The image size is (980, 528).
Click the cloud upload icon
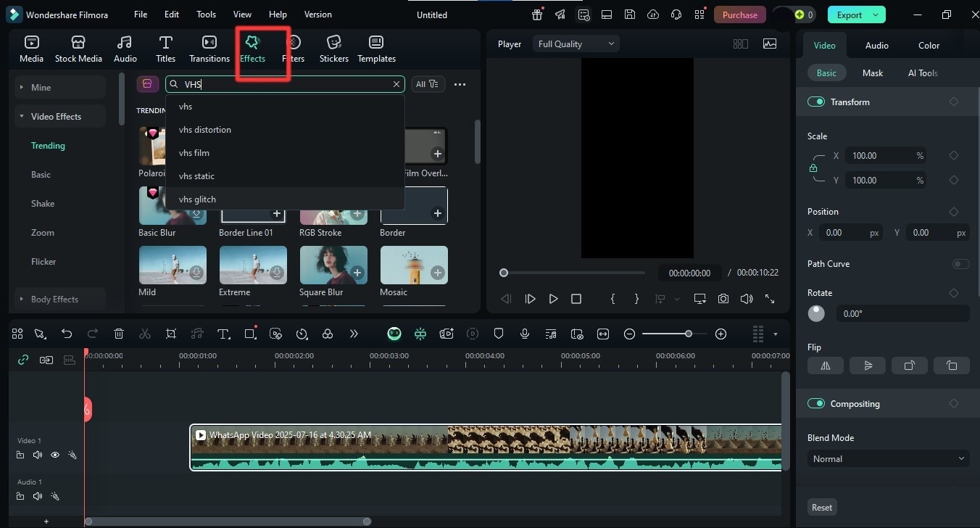[653, 15]
